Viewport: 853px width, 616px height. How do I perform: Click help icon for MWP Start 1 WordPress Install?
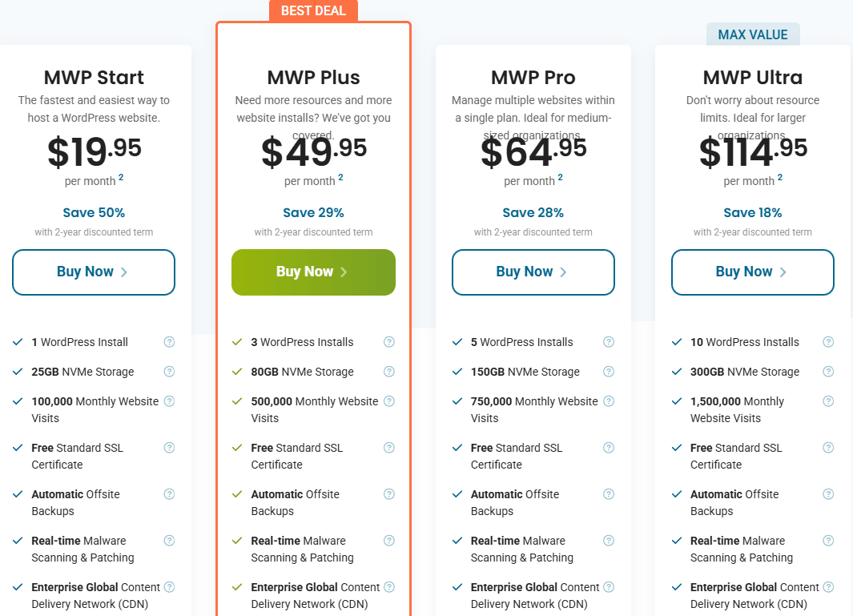169,342
